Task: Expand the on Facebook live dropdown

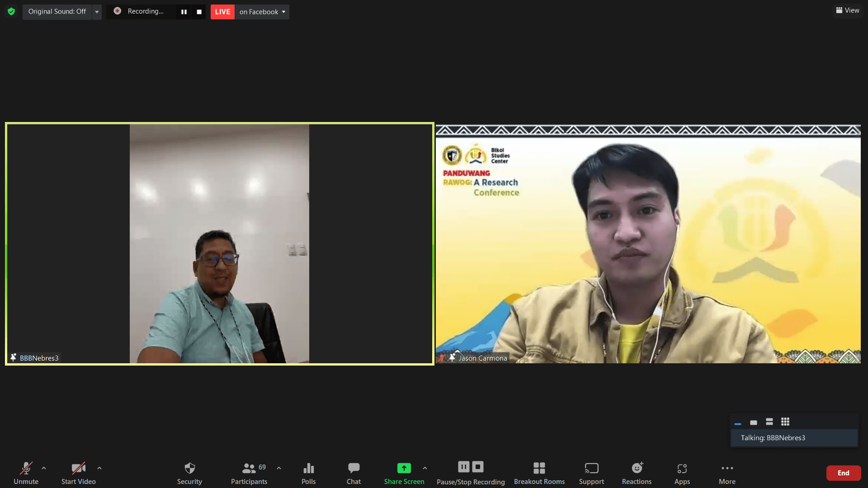Action: pyautogui.click(x=262, y=12)
